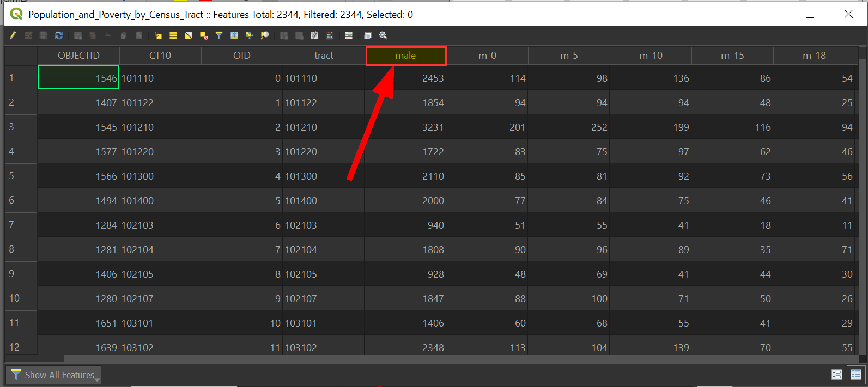The width and height of the screenshot is (868, 387).
Task: Open Select features using an expression
Action: pyautogui.click(x=158, y=35)
